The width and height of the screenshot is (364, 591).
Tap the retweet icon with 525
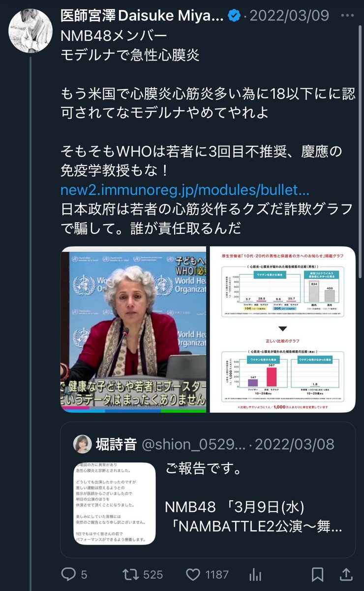131,574
